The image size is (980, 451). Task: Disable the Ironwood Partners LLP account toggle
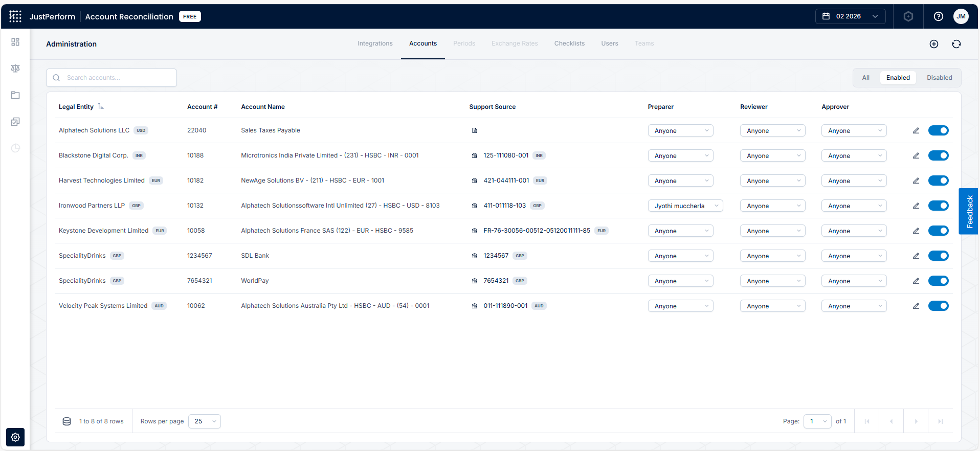pyautogui.click(x=939, y=206)
